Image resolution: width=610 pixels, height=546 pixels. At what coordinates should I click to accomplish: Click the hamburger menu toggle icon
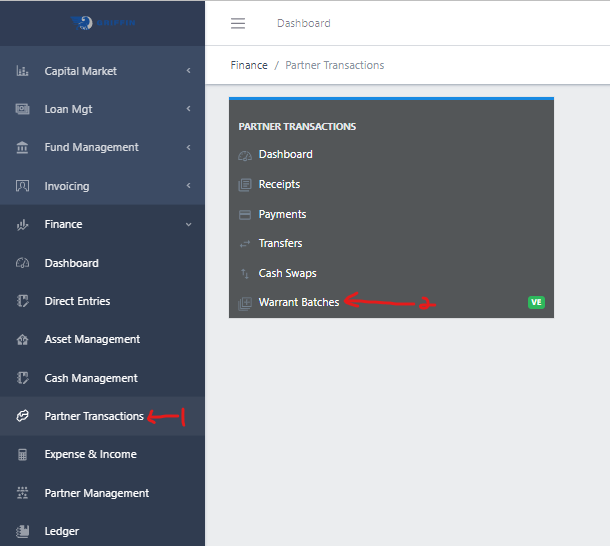237,23
